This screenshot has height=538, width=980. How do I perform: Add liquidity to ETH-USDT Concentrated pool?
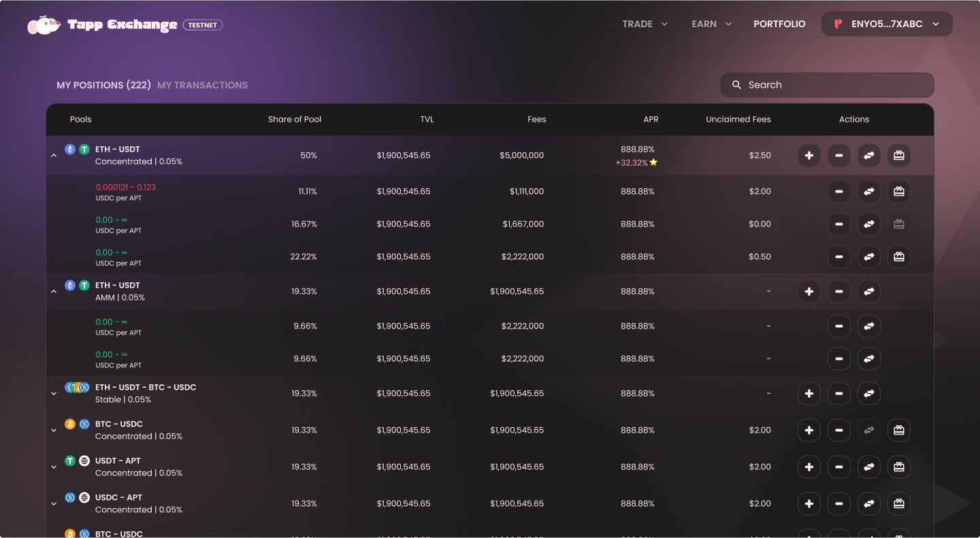pos(808,156)
